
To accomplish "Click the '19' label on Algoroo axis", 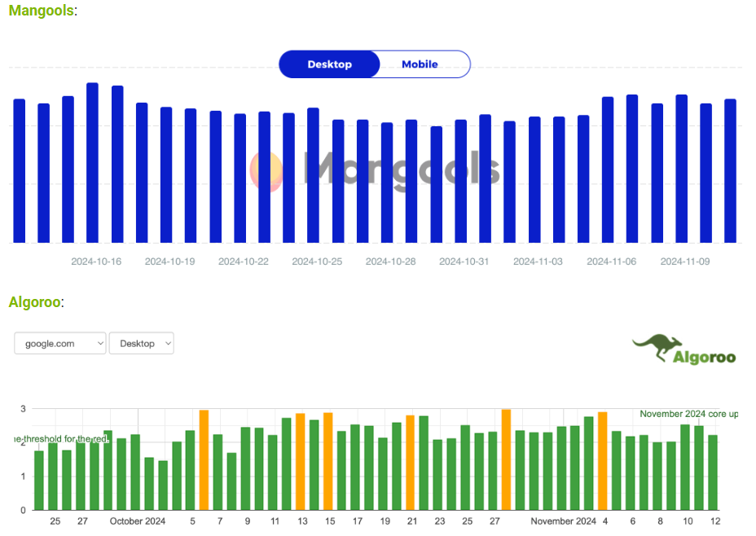I will point(385,521).
